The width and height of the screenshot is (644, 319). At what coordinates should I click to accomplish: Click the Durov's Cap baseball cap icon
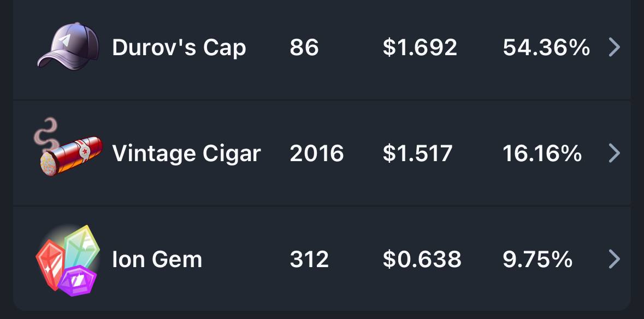pyautogui.click(x=68, y=46)
